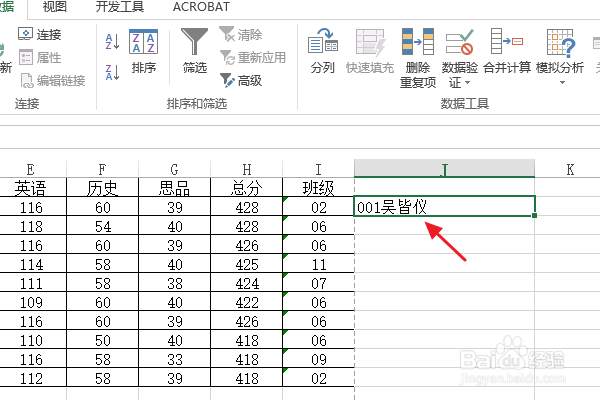
Task: Select column I header
Action: 318,168
